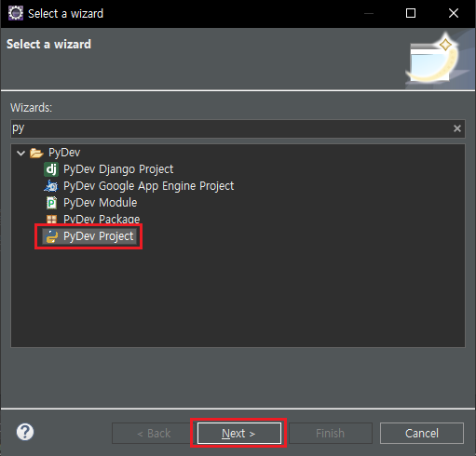Click the PyDev Package icon
The height and width of the screenshot is (456, 476).
pyautogui.click(x=51, y=219)
